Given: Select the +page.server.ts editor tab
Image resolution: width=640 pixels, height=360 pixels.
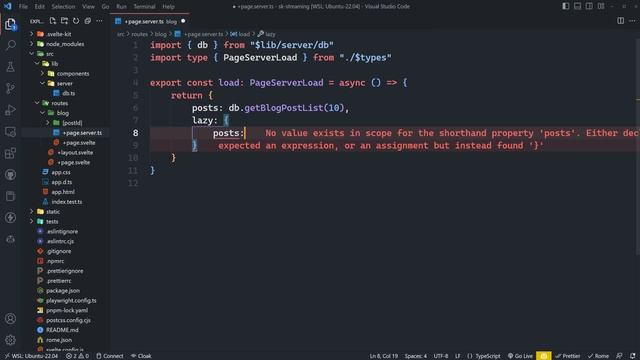Looking at the screenshot, I should (x=149, y=21).
